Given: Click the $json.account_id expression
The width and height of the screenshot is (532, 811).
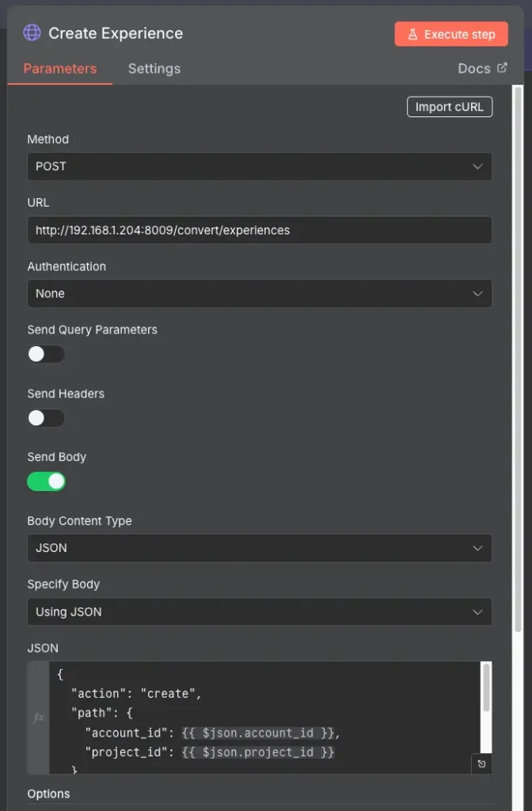Looking at the screenshot, I should coord(260,733).
